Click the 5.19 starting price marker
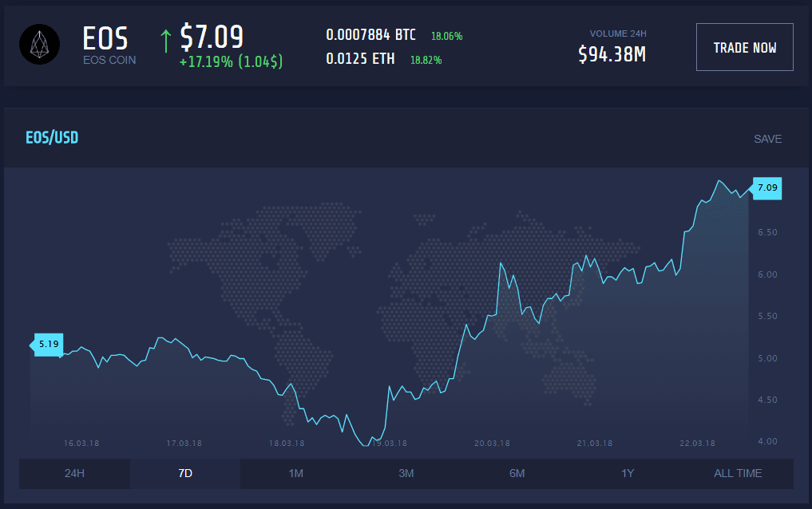Viewport: 812px width, 509px height. coord(48,345)
